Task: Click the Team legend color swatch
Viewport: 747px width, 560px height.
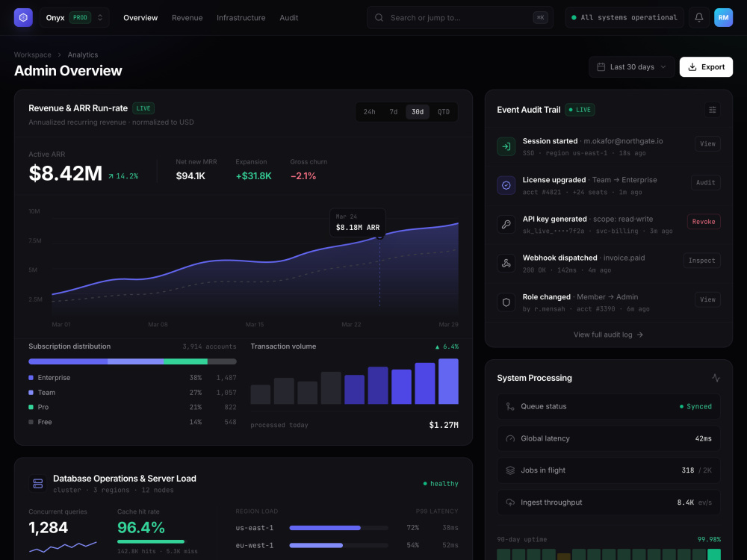Action: tap(31, 393)
